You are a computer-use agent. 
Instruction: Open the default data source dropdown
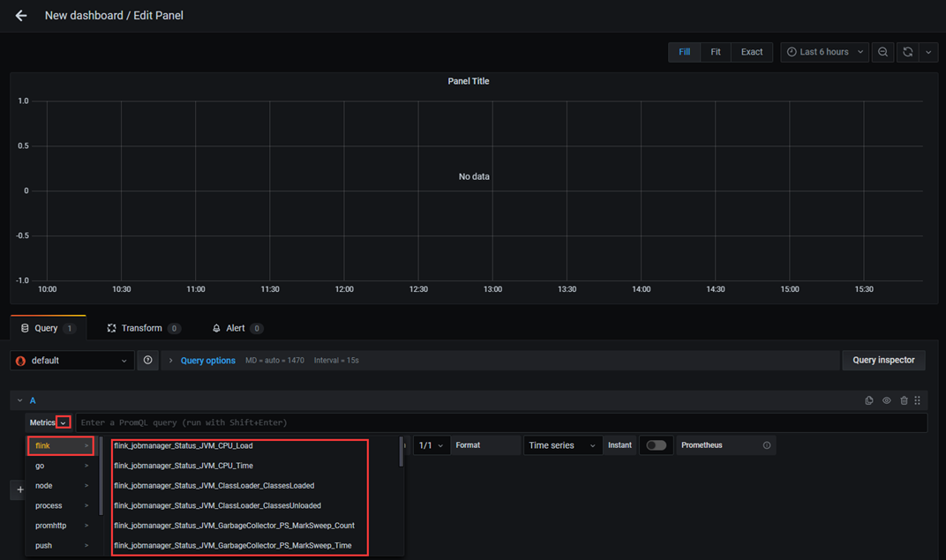71,361
